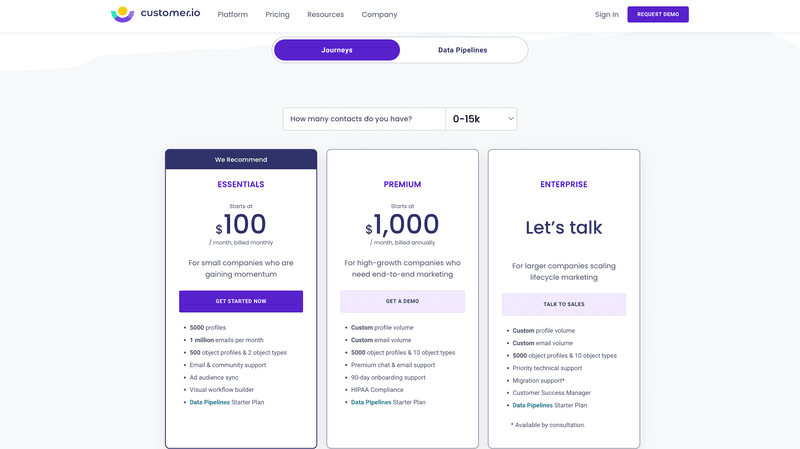This screenshot has height=449, width=800.
Task: Switch to the Data Pipelines tab
Action: 462,50
